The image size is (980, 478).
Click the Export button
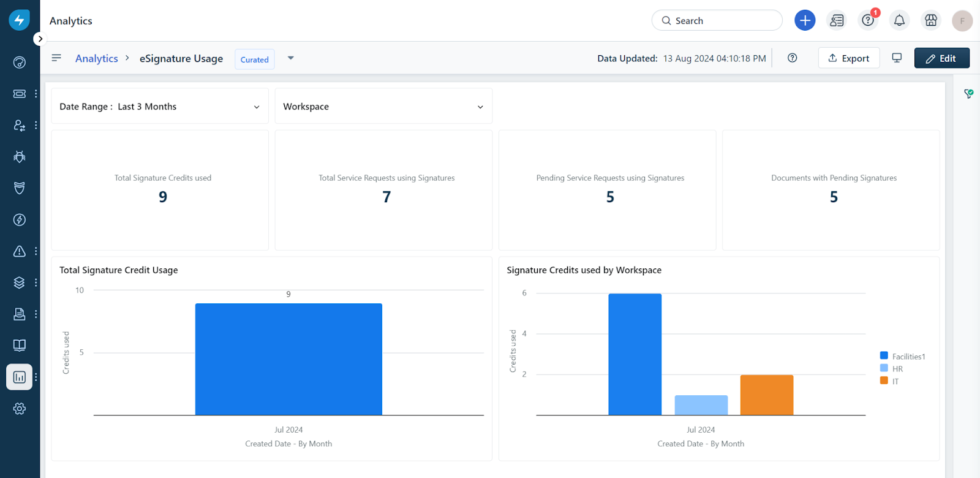pyautogui.click(x=849, y=58)
